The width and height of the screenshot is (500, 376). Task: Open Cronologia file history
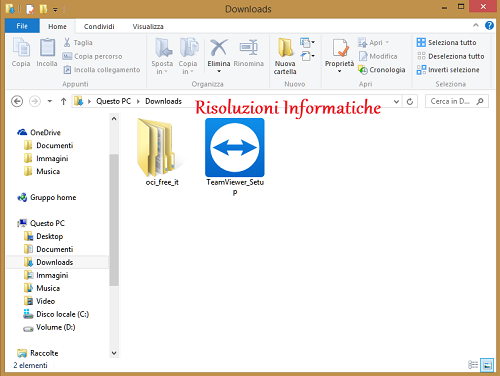pos(382,70)
